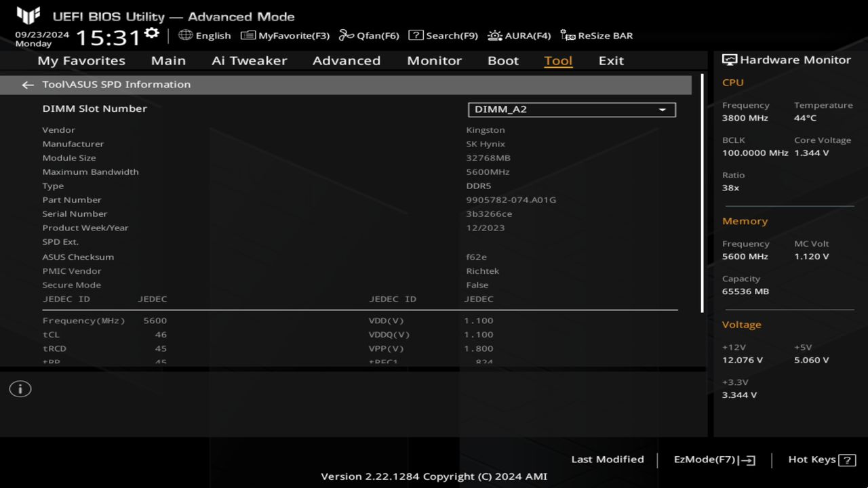
Task: Click Ratio 38x reading
Action: coord(730,188)
